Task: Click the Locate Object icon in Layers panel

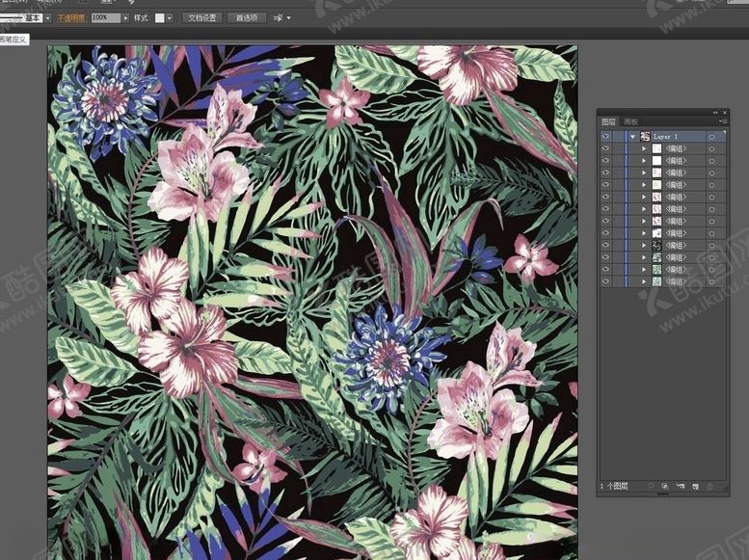Action: pos(651,486)
